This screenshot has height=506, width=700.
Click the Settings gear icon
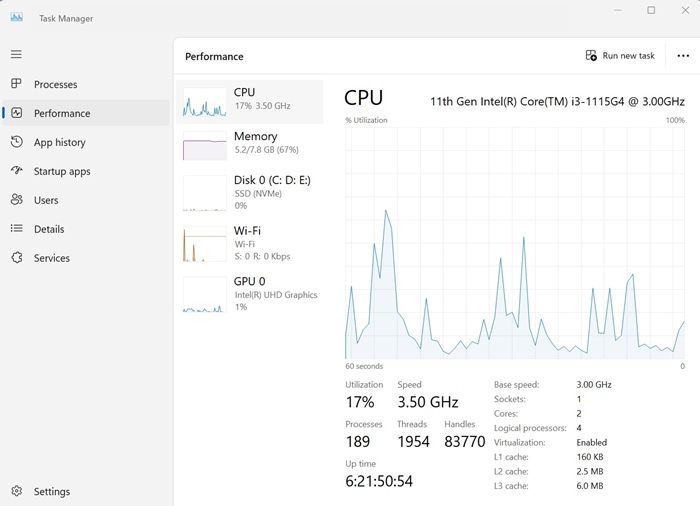tap(17, 491)
